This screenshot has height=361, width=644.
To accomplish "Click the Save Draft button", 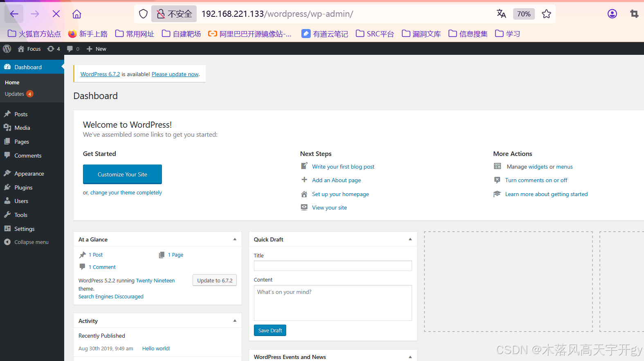I will point(270,330).
